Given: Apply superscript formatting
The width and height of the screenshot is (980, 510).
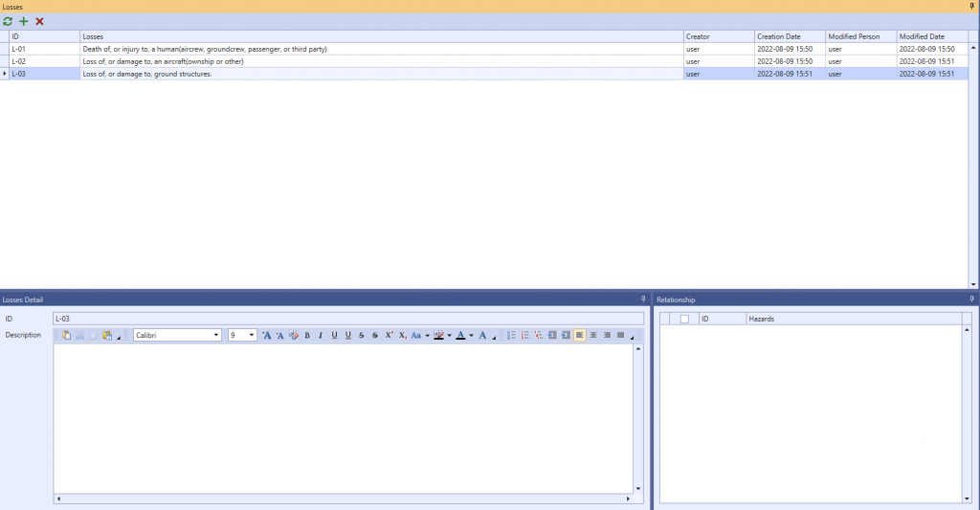Looking at the screenshot, I should click(x=389, y=335).
